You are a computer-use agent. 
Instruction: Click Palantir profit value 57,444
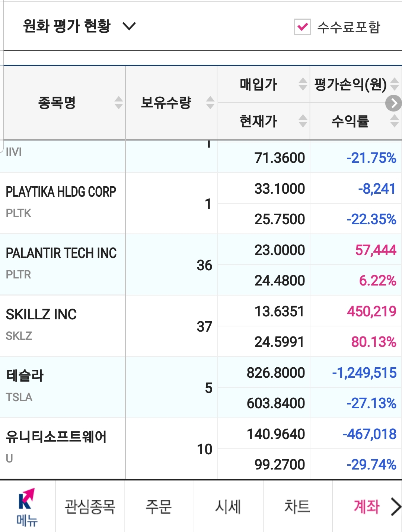(x=376, y=250)
